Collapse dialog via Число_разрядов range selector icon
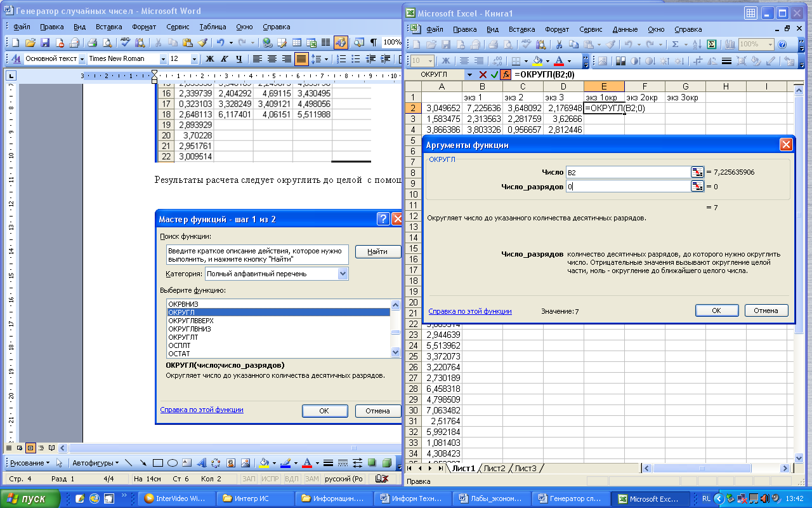The image size is (812, 508). coord(697,186)
